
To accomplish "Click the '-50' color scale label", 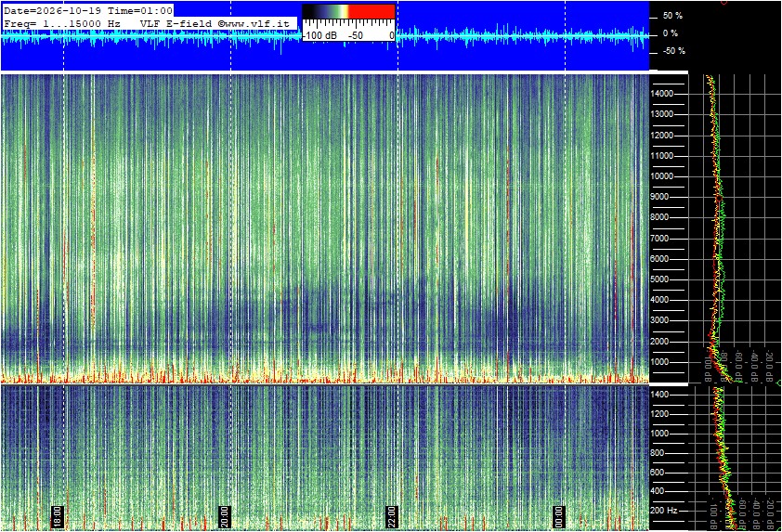I will click(355, 36).
